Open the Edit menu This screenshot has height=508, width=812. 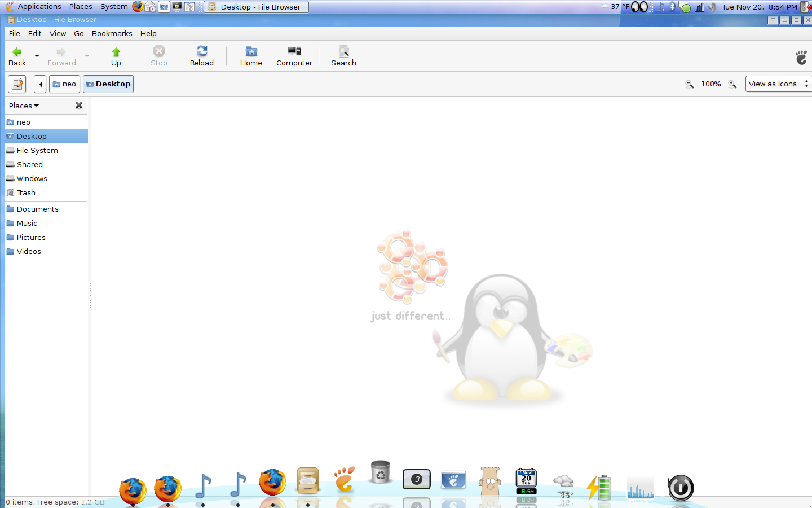coord(34,33)
